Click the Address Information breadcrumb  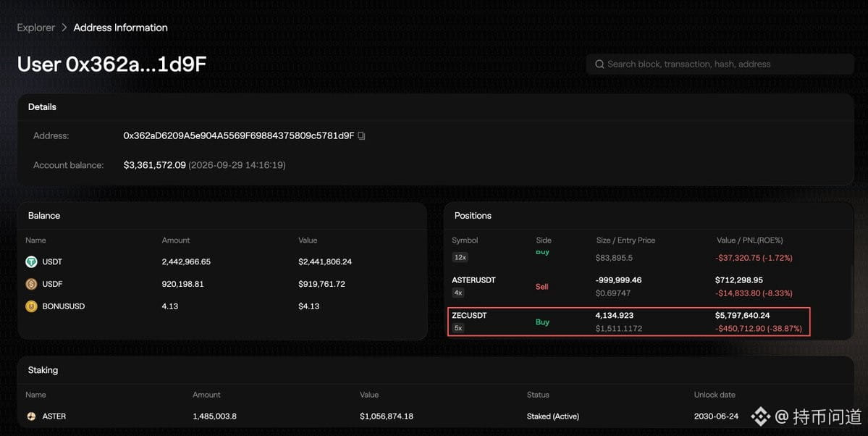tap(121, 28)
